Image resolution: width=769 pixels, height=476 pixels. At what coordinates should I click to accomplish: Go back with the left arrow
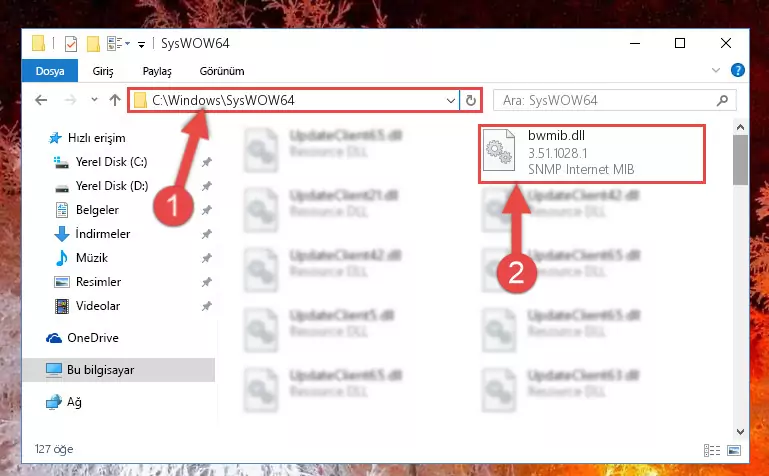[41, 100]
